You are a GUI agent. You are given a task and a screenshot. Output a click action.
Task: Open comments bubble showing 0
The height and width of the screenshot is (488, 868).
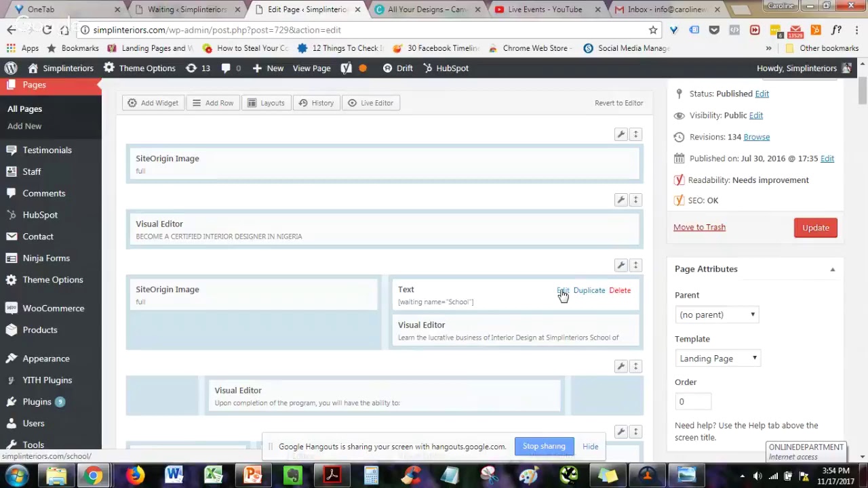coord(231,68)
